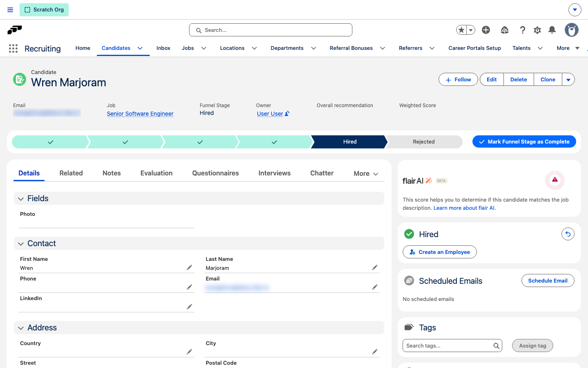Expand the Candidates tab dropdown chevron
Image resolution: width=588 pixels, height=368 pixels.
click(x=140, y=48)
